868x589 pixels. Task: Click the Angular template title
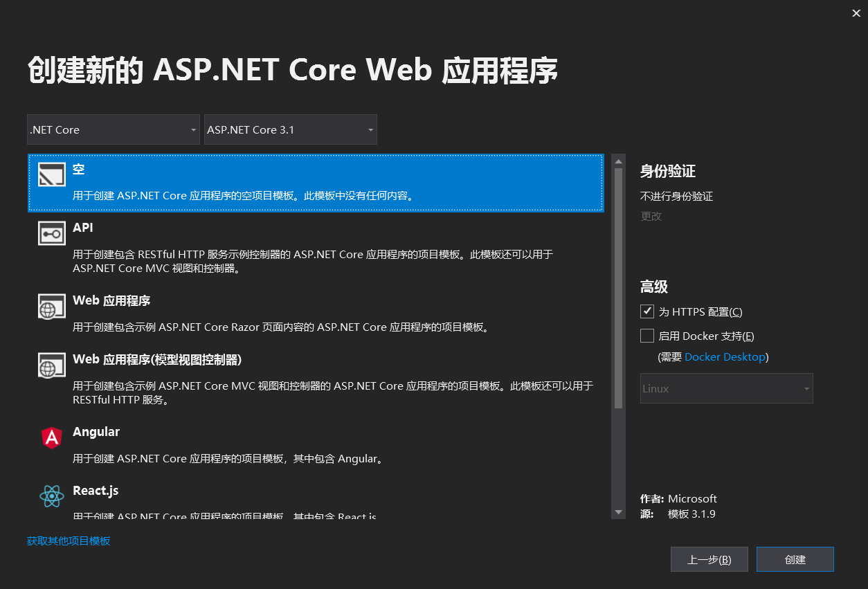pyautogui.click(x=96, y=432)
